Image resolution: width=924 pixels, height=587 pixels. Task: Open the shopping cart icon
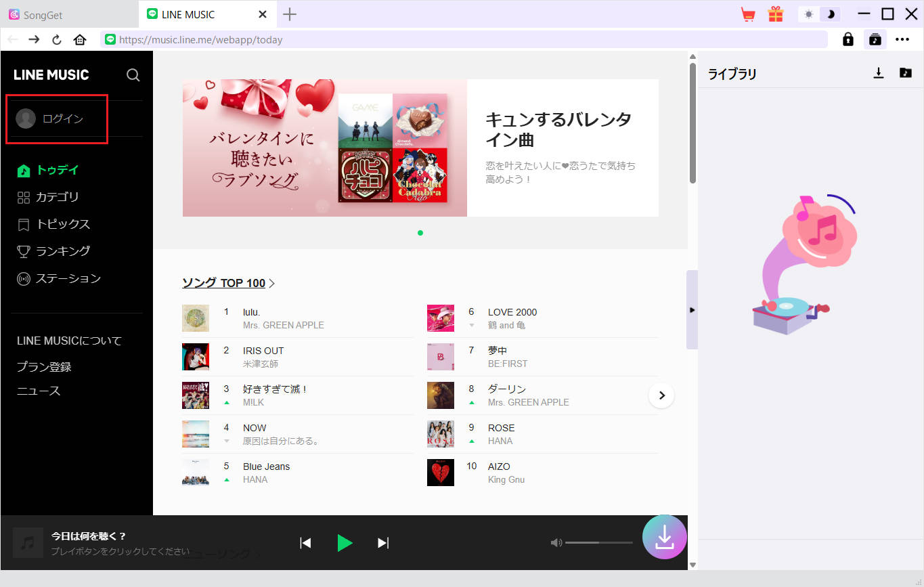pyautogui.click(x=748, y=14)
